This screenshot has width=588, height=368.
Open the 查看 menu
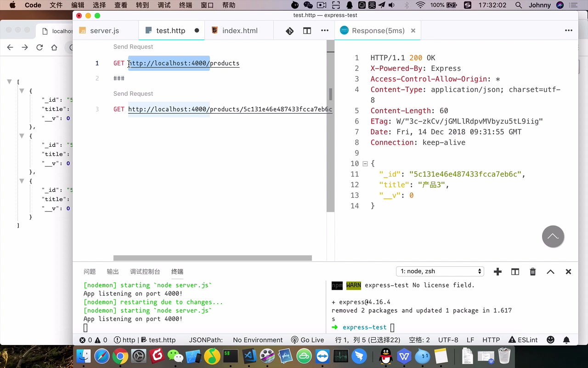pyautogui.click(x=121, y=5)
